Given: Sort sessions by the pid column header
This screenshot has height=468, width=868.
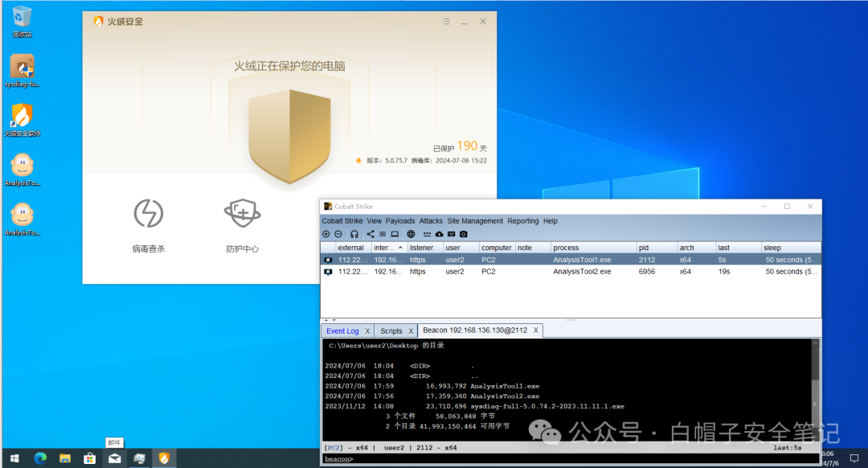Looking at the screenshot, I should pyautogui.click(x=657, y=248).
